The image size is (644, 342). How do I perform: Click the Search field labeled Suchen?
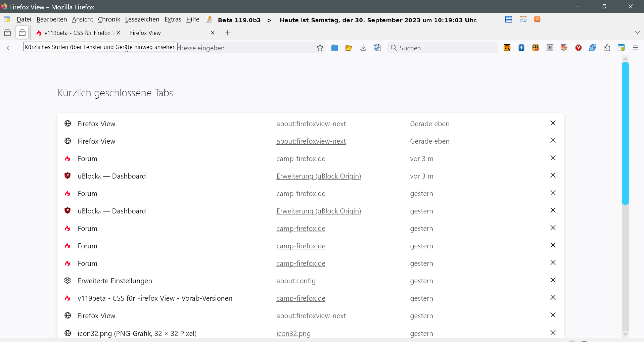442,48
